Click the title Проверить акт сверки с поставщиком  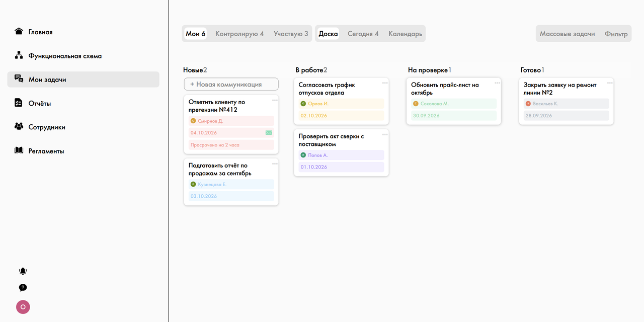(x=331, y=140)
